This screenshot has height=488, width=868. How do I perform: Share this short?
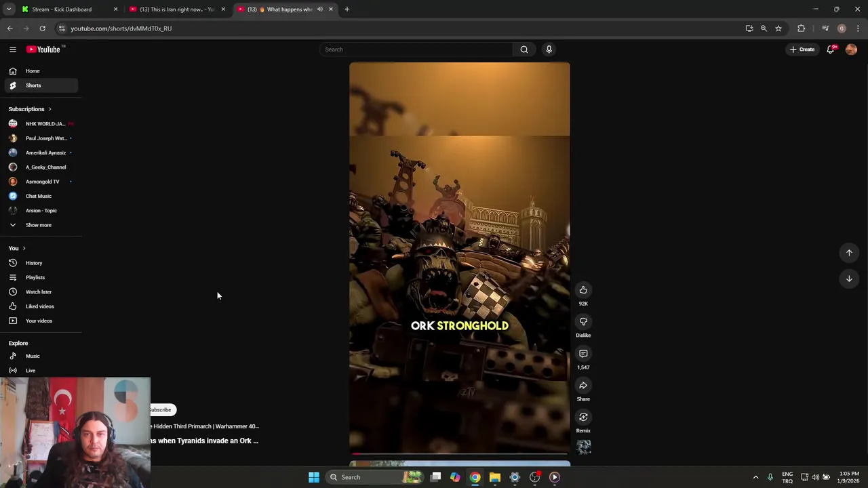click(x=583, y=386)
